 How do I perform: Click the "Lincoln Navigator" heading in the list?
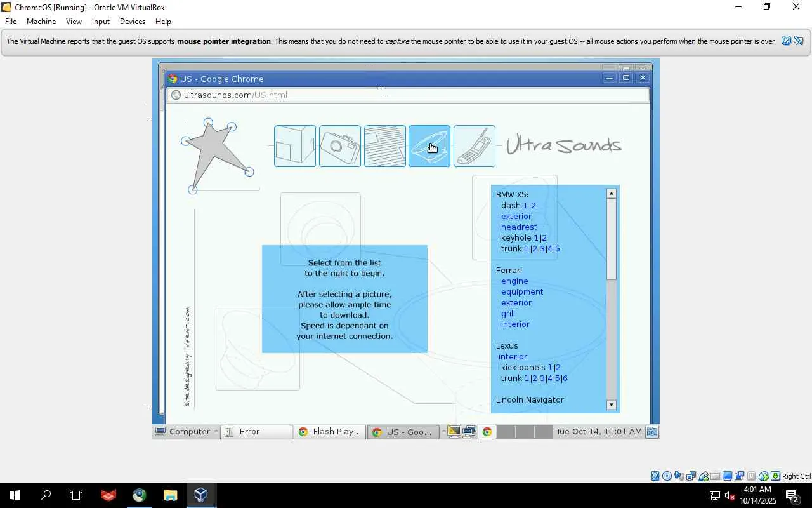[x=530, y=400]
